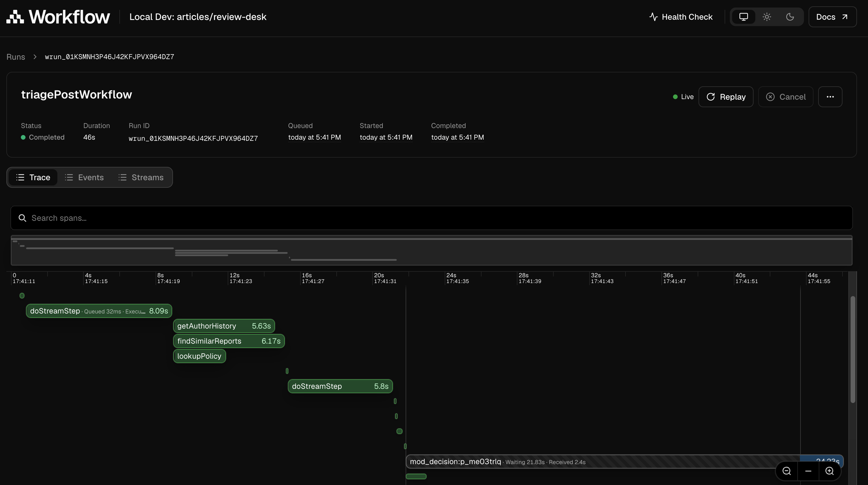The width and height of the screenshot is (868, 485).
Task: Switch to the Events tab
Action: click(84, 177)
